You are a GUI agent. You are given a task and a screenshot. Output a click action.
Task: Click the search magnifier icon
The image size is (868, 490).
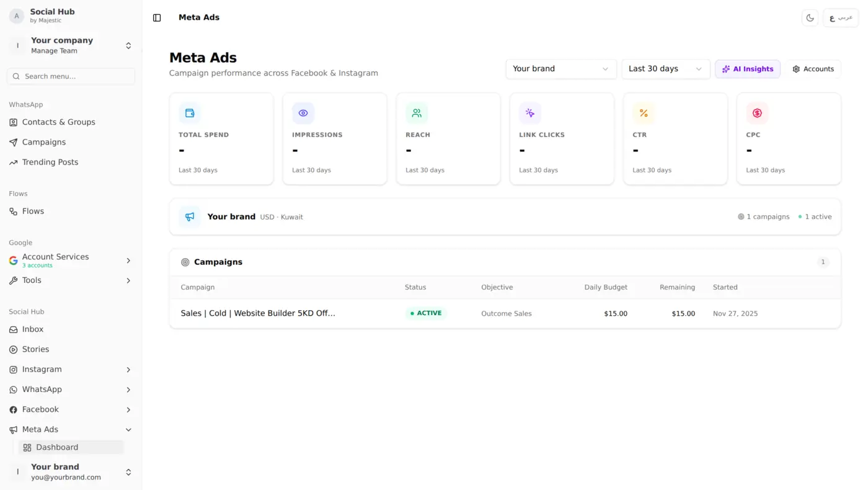click(x=16, y=76)
